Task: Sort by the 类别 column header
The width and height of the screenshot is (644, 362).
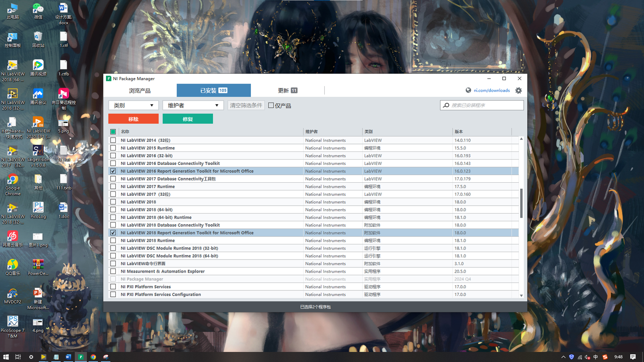Action: point(408,132)
